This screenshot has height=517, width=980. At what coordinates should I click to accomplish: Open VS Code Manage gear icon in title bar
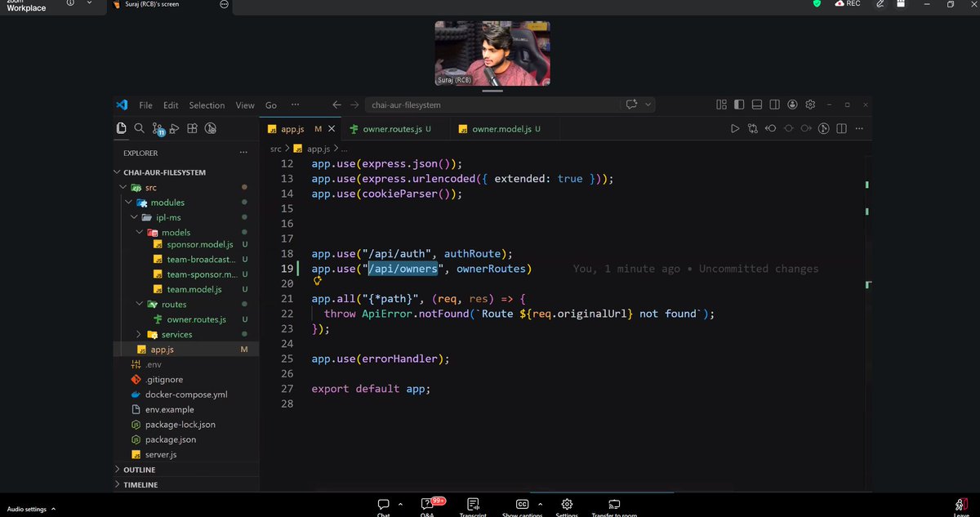tap(810, 105)
